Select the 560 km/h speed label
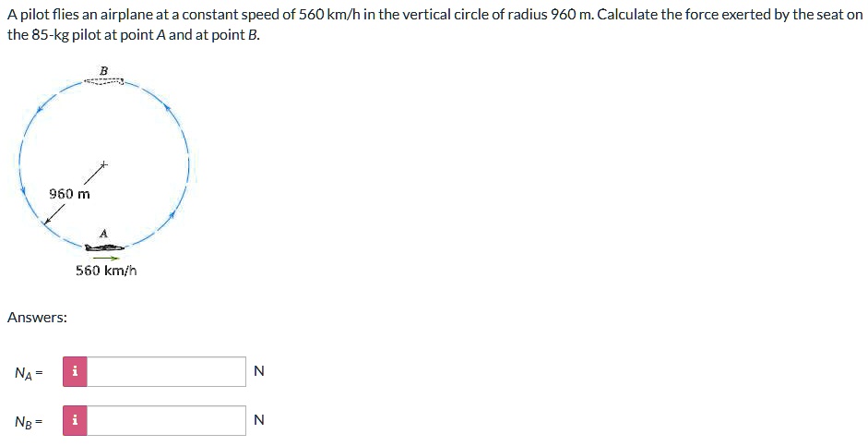This screenshot has width=868, height=446. click(x=106, y=271)
